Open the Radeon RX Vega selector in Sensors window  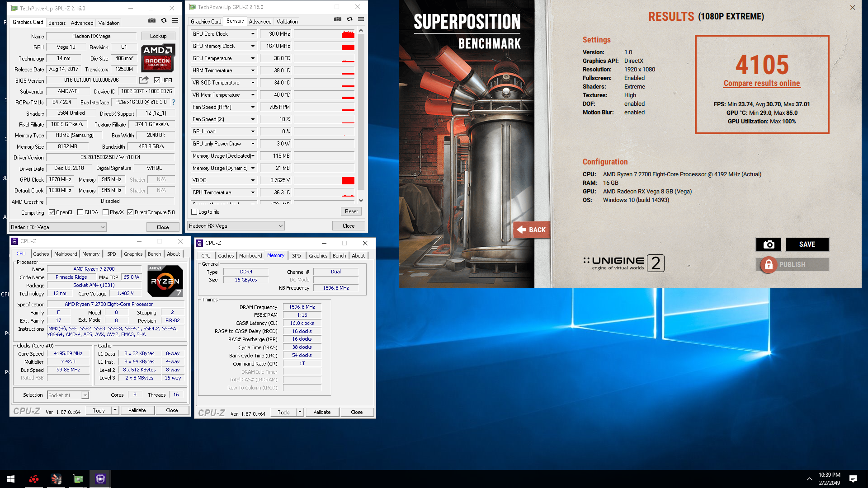[236, 226]
